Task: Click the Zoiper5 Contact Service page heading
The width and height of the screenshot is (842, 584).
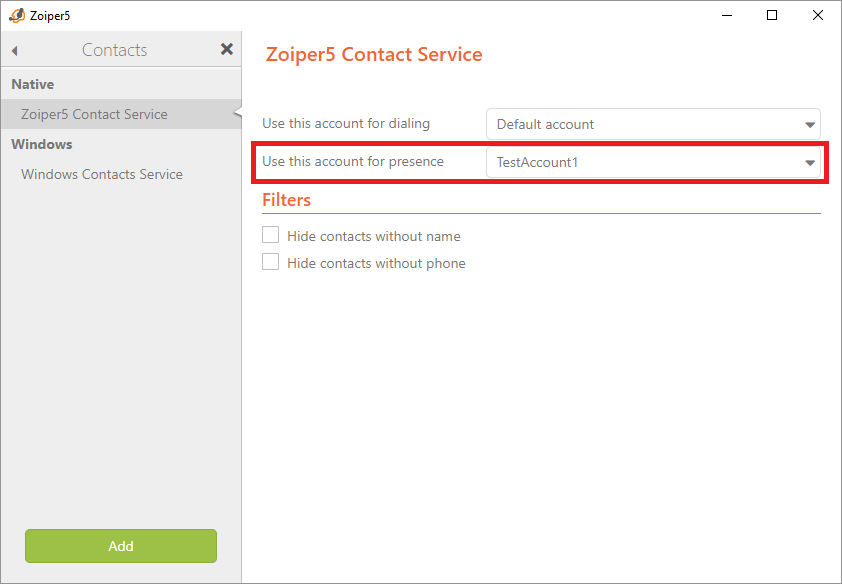Action: click(x=374, y=55)
